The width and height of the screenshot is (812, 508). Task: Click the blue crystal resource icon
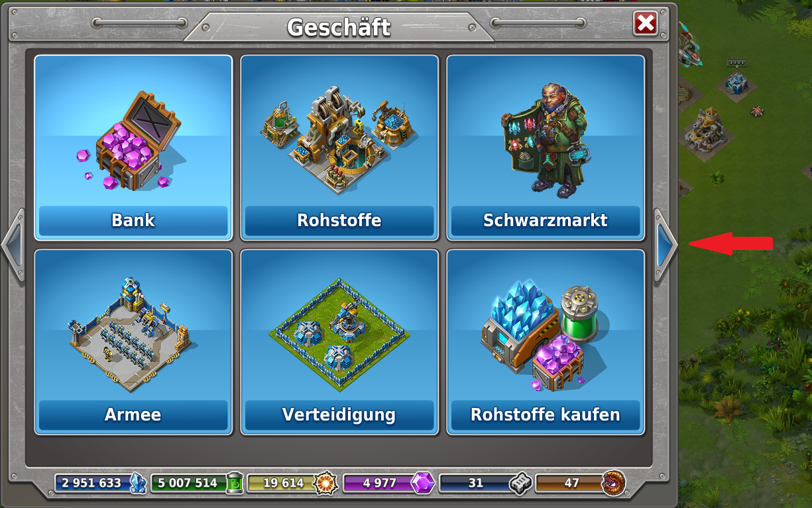click(137, 483)
